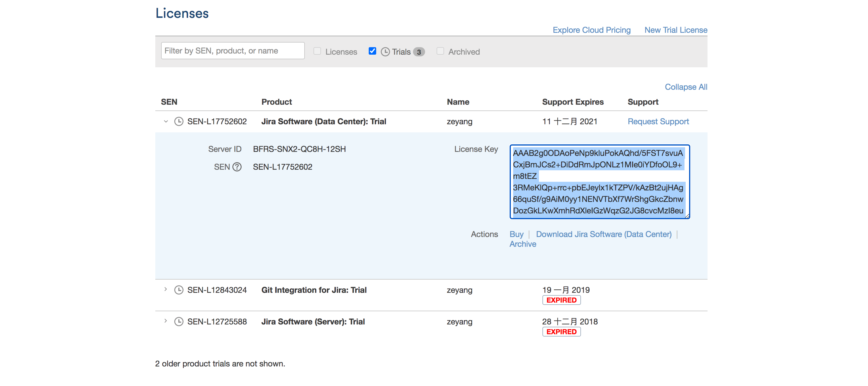
Task: Click New Trial License link
Action: pyautogui.click(x=676, y=30)
